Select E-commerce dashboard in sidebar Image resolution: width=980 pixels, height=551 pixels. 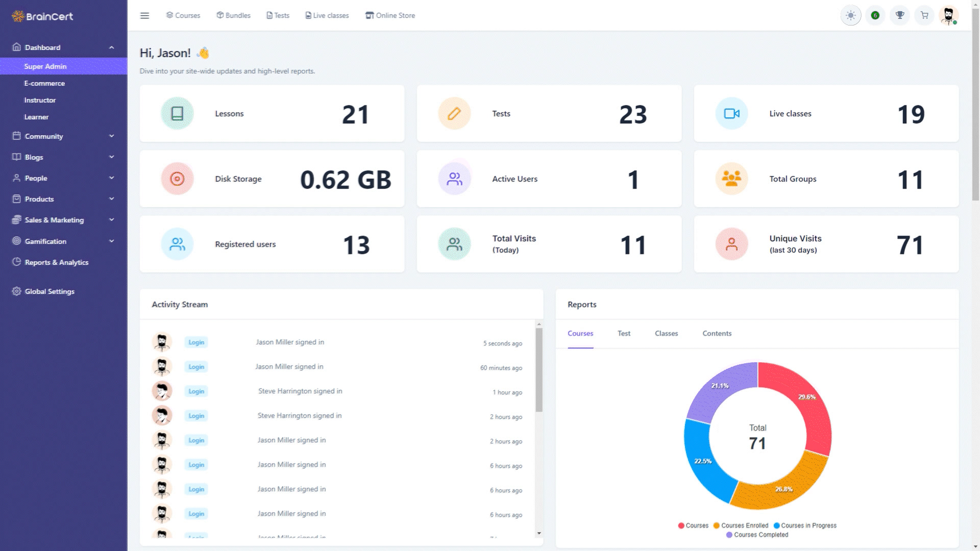44,83
